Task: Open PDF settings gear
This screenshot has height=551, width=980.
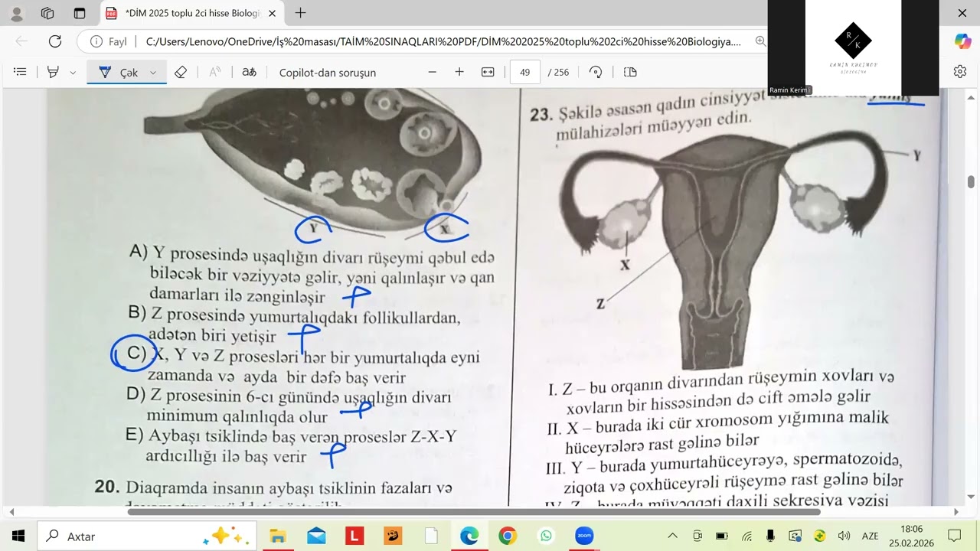Action: coord(960,72)
